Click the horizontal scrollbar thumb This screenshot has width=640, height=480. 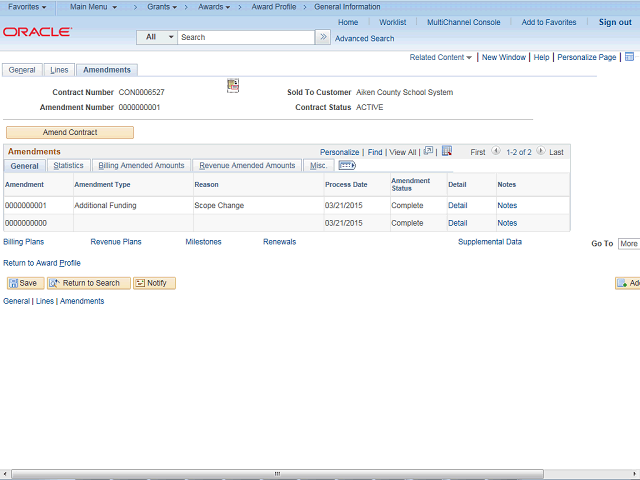click(x=278, y=474)
